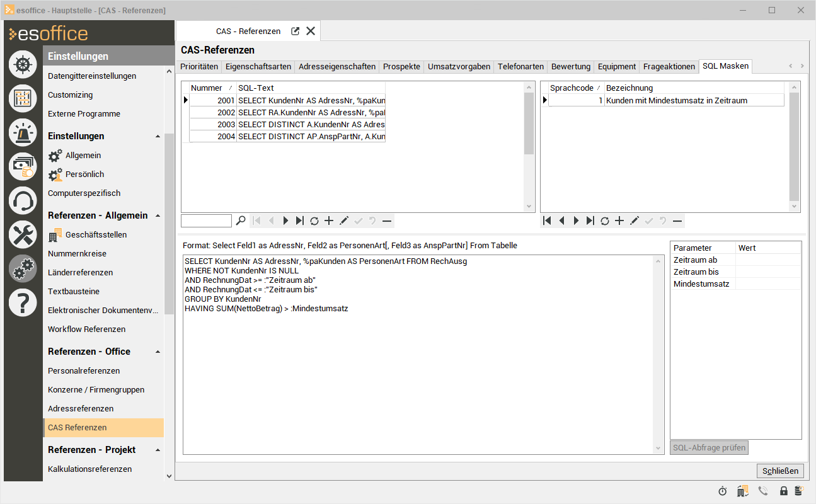Switch to the Equipment tab
Image resolution: width=816 pixels, height=504 pixels.
click(x=617, y=66)
